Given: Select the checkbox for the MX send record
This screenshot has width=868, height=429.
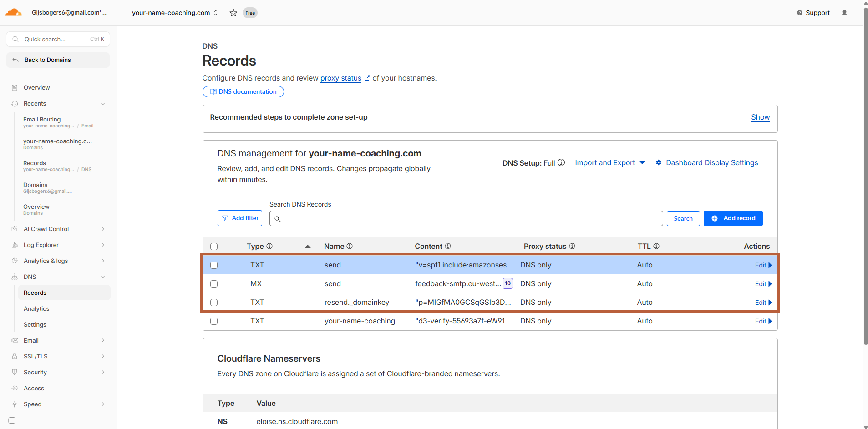Looking at the screenshot, I should coord(214,283).
